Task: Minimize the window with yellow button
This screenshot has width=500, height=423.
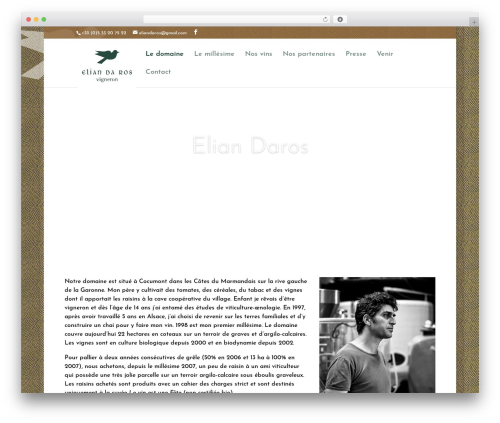Action: pos(36,19)
